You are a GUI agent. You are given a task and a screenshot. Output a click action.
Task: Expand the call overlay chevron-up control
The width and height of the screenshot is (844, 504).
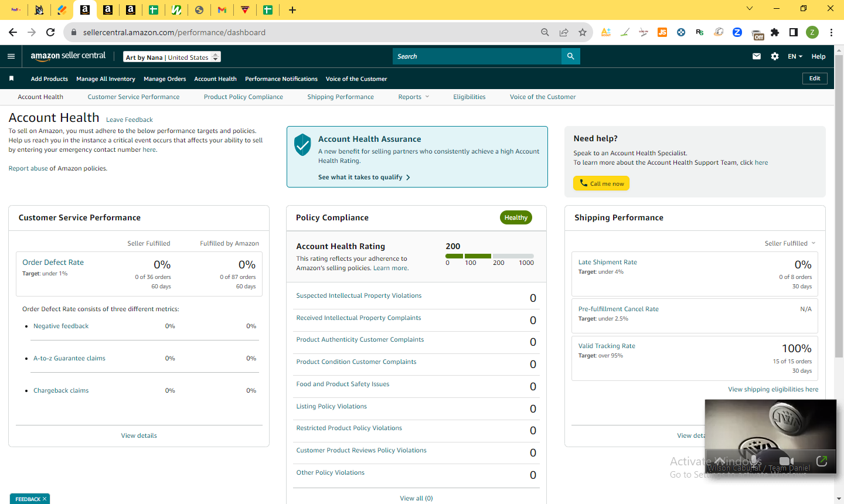(x=720, y=461)
